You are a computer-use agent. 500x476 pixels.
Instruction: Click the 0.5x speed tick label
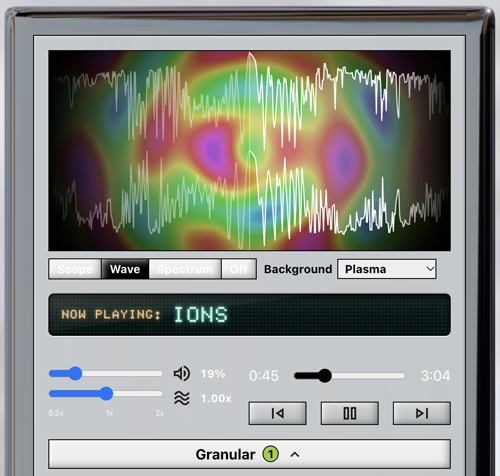click(56, 413)
